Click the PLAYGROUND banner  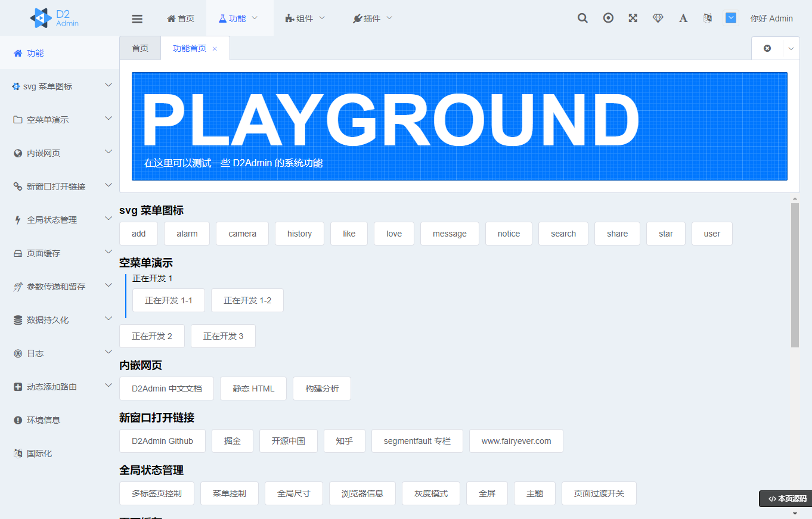(x=460, y=126)
